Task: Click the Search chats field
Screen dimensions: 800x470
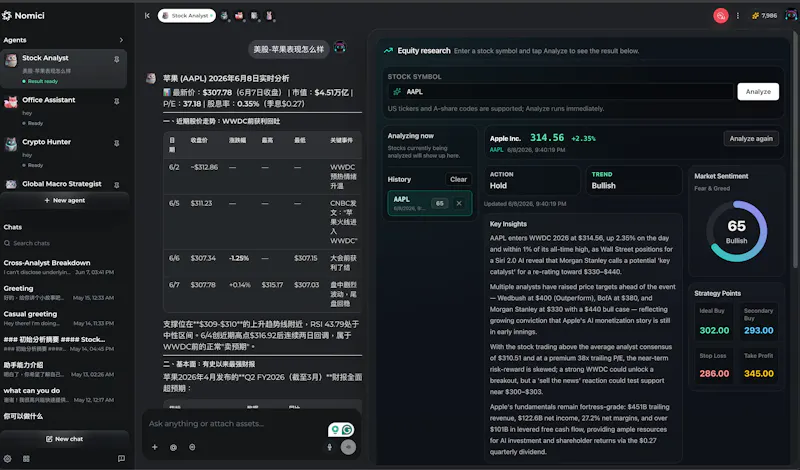Action: coord(64,243)
